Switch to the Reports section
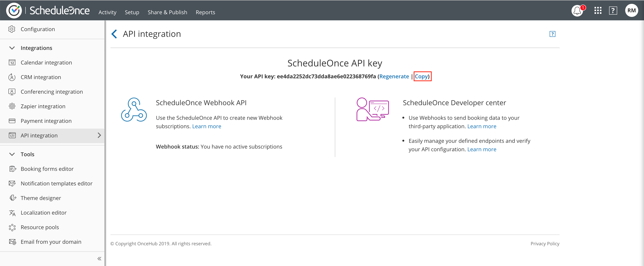The image size is (644, 266). click(x=206, y=12)
